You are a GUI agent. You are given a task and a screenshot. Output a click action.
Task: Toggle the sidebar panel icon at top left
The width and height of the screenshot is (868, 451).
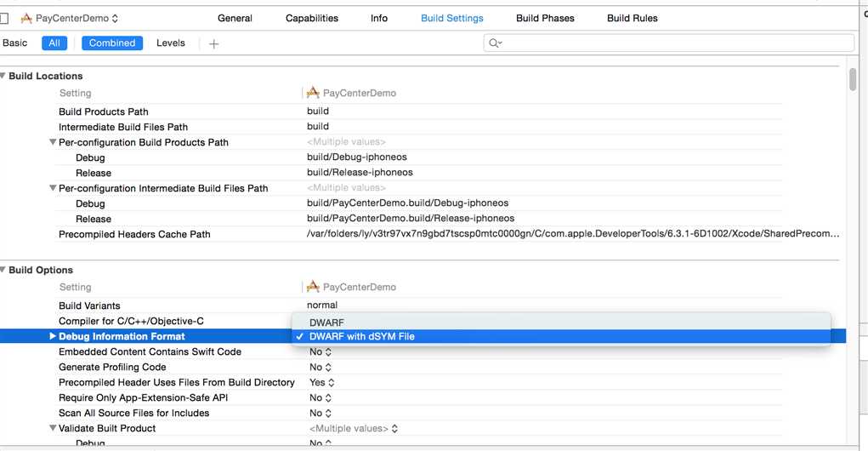tap(4, 19)
